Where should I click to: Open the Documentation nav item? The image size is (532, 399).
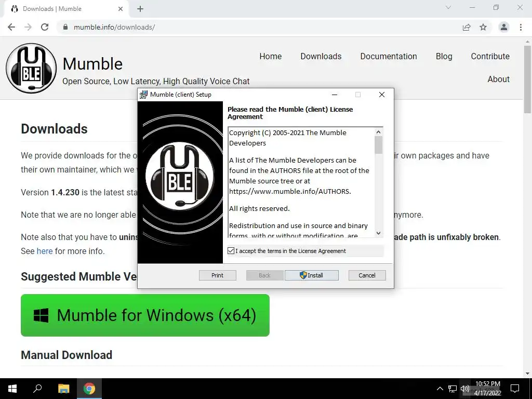point(389,56)
